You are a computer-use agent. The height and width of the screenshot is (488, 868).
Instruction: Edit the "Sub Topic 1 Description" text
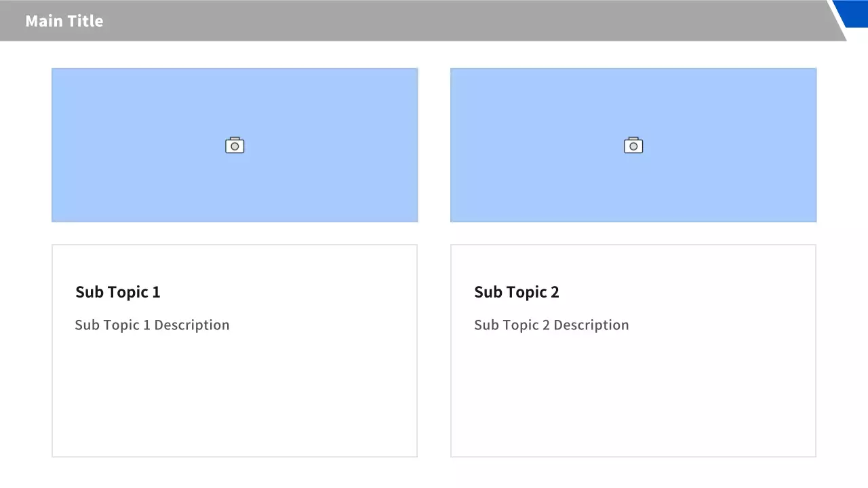pyautogui.click(x=152, y=325)
